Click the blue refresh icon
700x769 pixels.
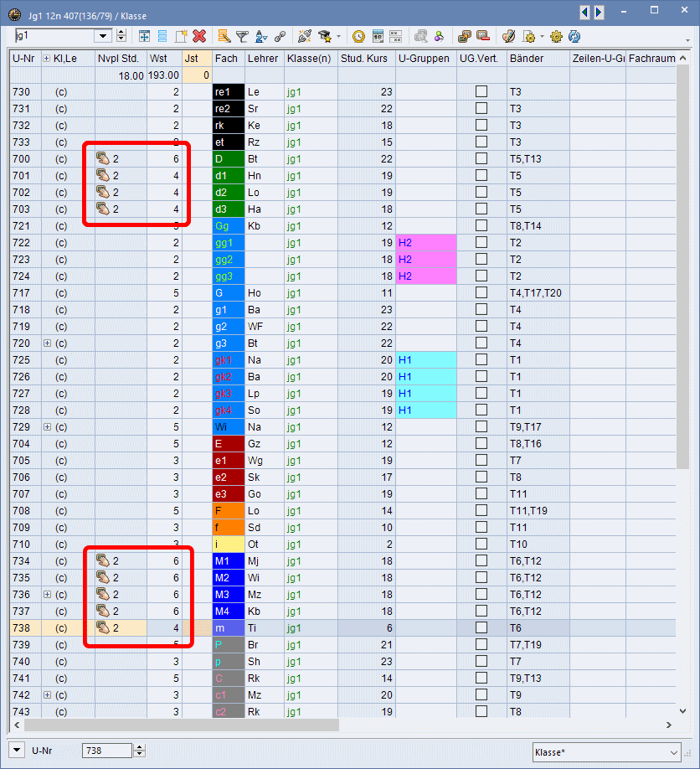(x=574, y=36)
